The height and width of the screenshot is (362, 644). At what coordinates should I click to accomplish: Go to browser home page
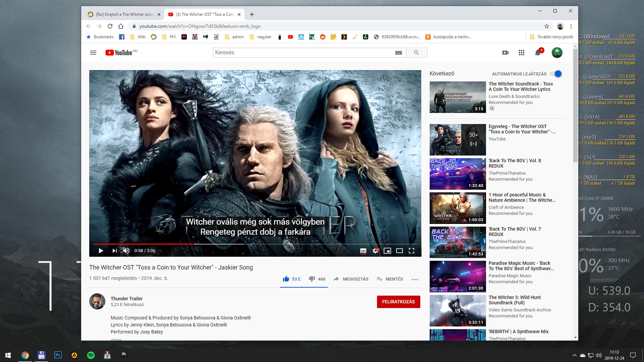coord(121,26)
